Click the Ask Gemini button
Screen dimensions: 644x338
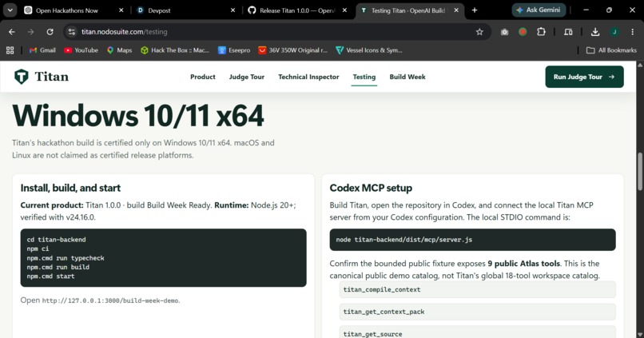click(x=539, y=10)
